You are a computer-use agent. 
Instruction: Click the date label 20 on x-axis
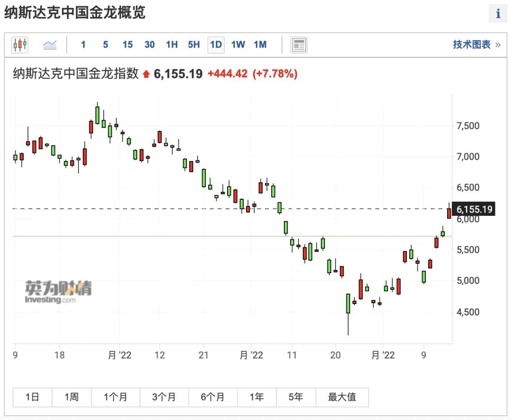(x=335, y=355)
